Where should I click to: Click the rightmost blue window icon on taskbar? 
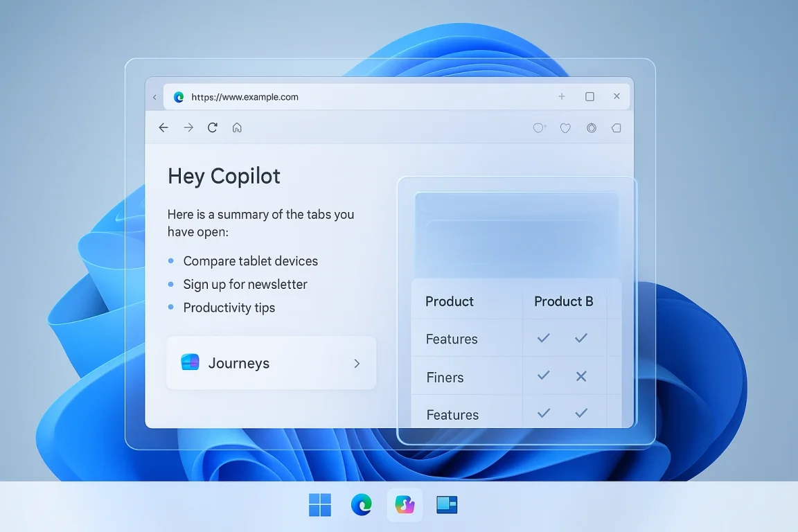point(447,505)
